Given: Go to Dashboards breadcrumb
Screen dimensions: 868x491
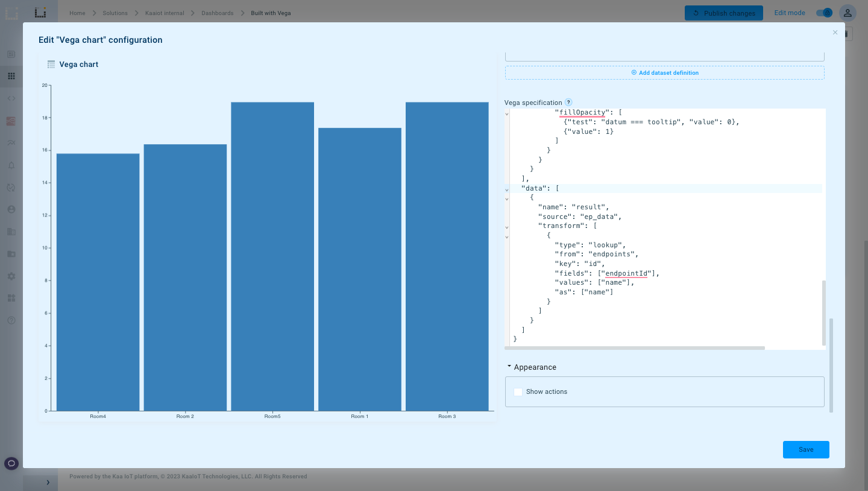Looking at the screenshot, I should (217, 13).
